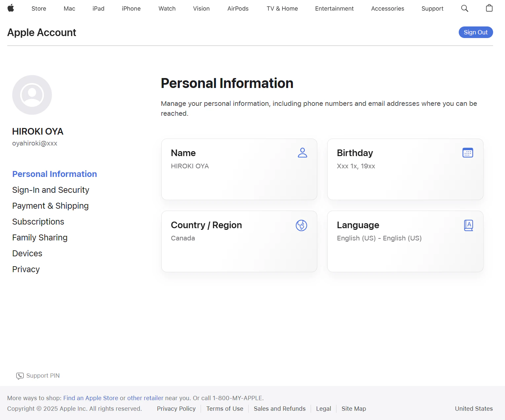Click the person icon on Name card
This screenshot has width=505, height=420.
[302, 153]
